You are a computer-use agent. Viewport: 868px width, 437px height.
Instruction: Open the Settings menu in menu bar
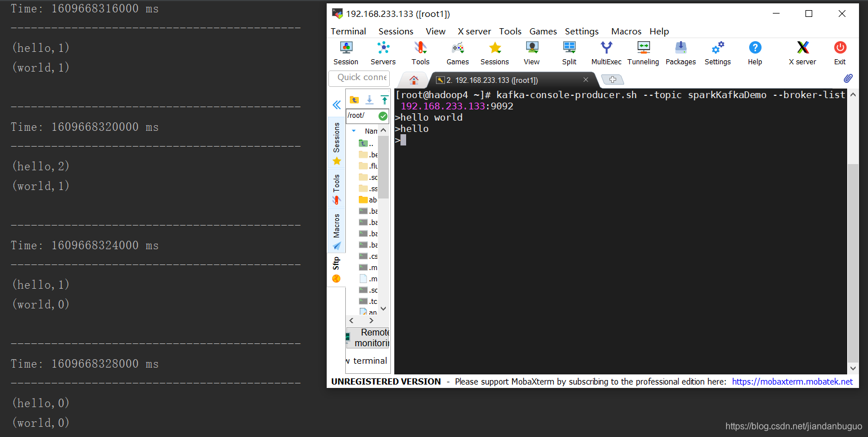[x=582, y=32]
